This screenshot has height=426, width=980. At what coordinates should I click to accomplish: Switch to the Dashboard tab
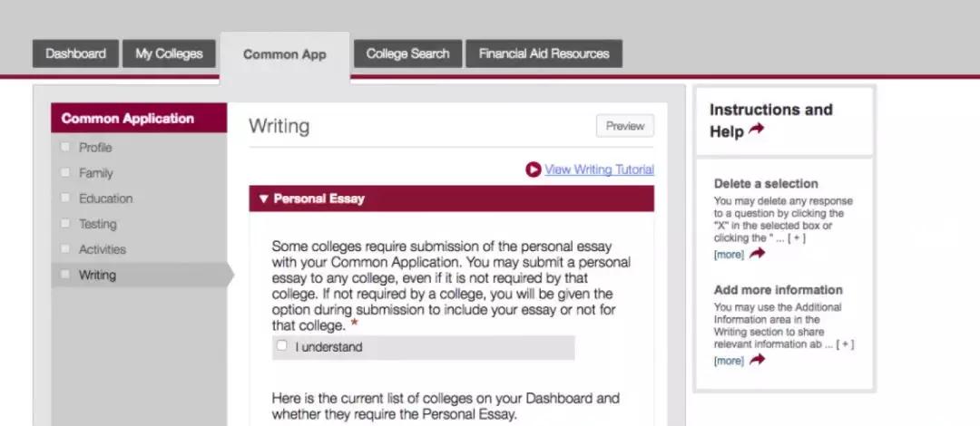76,53
